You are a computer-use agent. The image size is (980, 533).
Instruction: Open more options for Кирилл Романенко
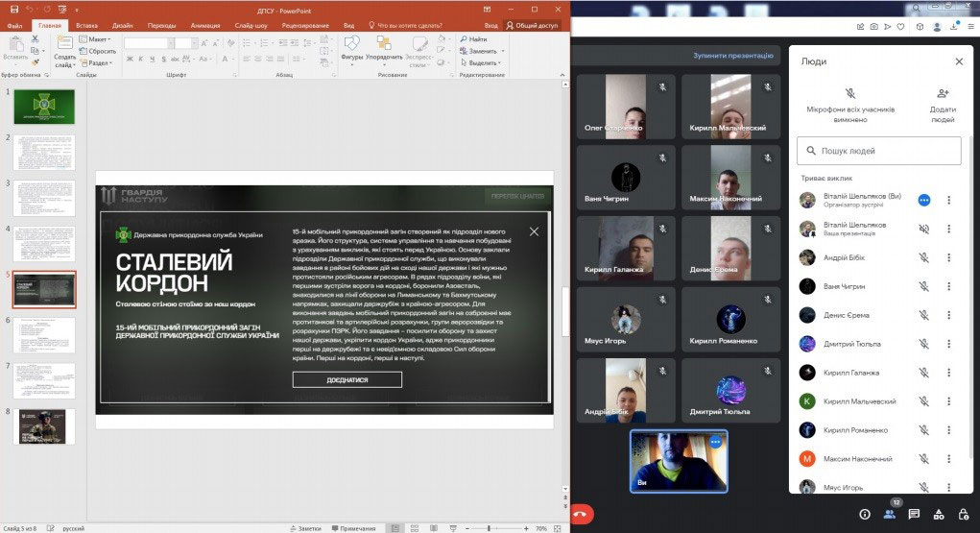pyautogui.click(x=948, y=430)
